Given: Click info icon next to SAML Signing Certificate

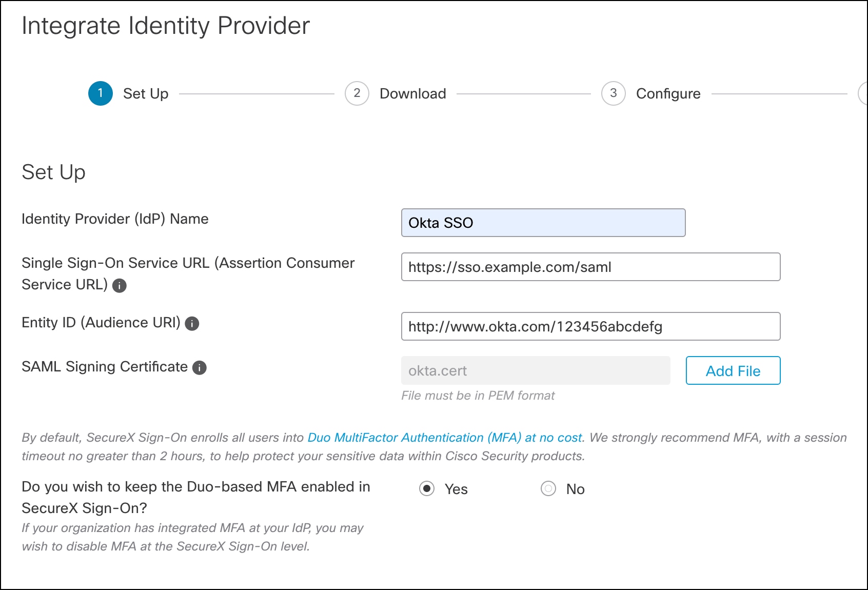Looking at the screenshot, I should point(200,368).
